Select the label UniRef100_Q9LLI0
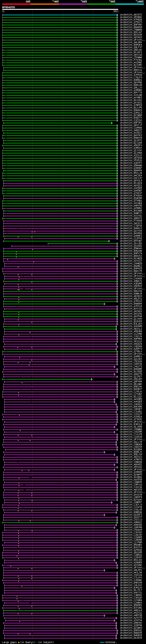This screenshot has height=644, width=146. point(131,87)
